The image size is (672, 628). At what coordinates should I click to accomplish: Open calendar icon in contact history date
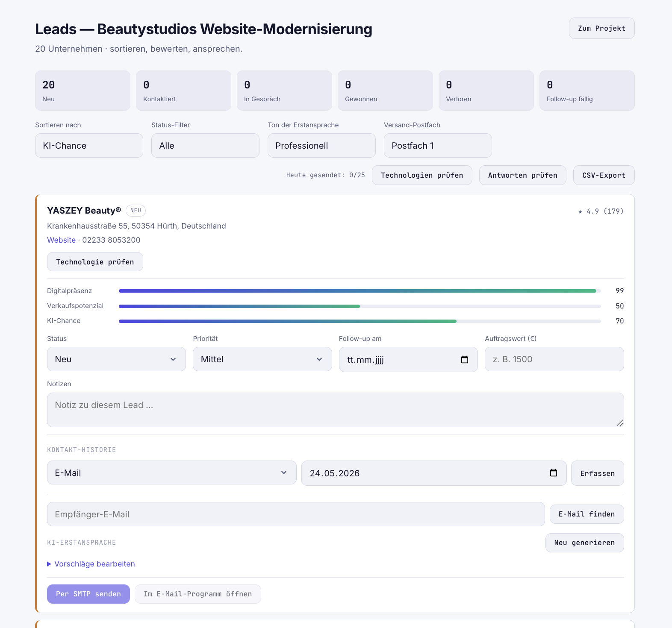pos(554,473)
